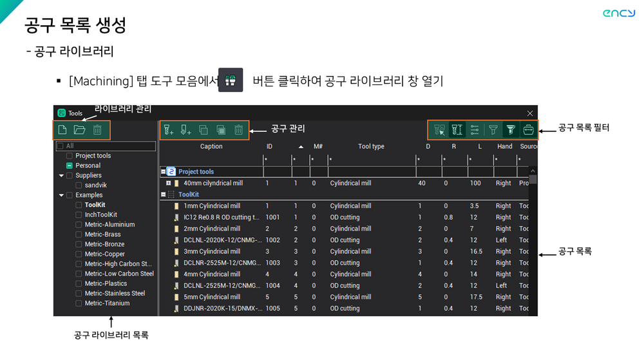Open a library with the folder icon
Image resolution: width=644 pixels, height=362 pixels.
[x=80, y=130]
